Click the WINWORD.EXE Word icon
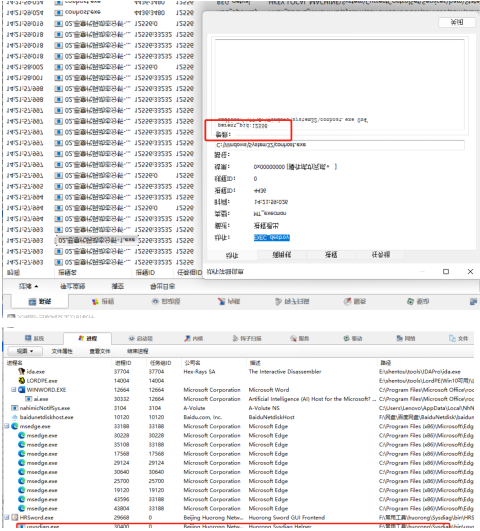Image resolution: width=480 pixels, height=531 pixels. 22,390
